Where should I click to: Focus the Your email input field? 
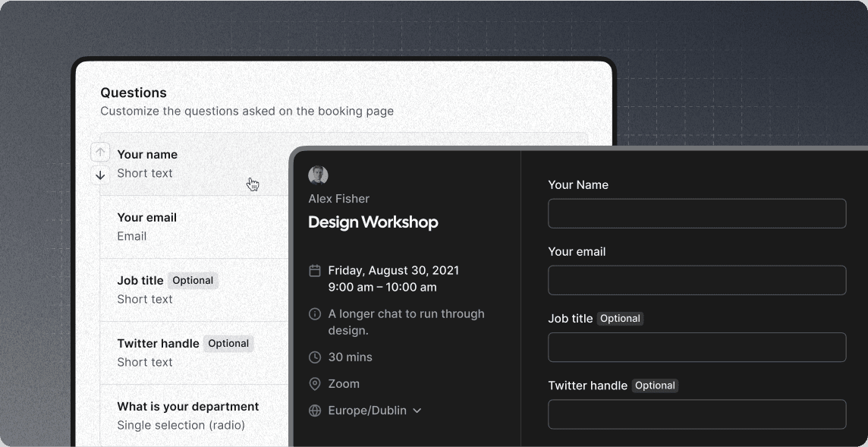point(697,280)
